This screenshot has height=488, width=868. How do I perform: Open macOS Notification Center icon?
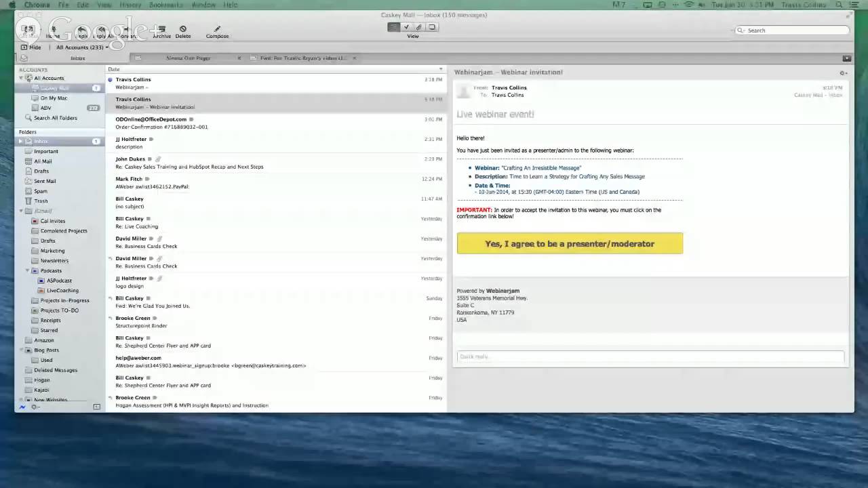[853, 5]
